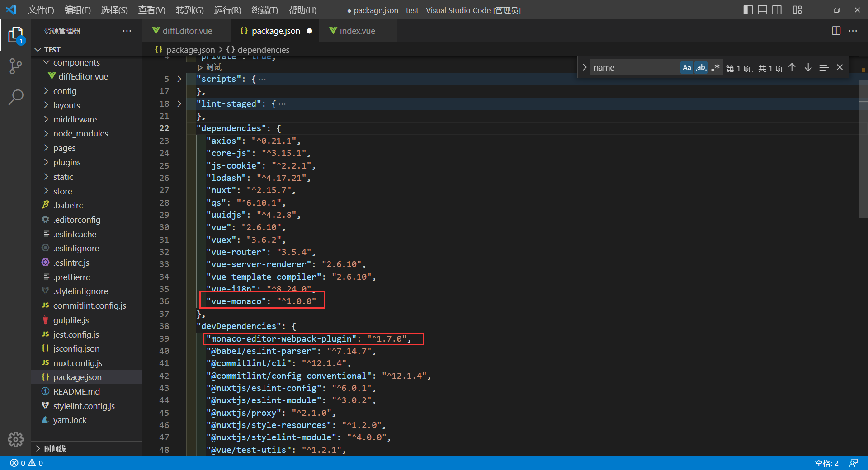Open the 文件(F) menu
868x470 pixels.
[41, 10]
